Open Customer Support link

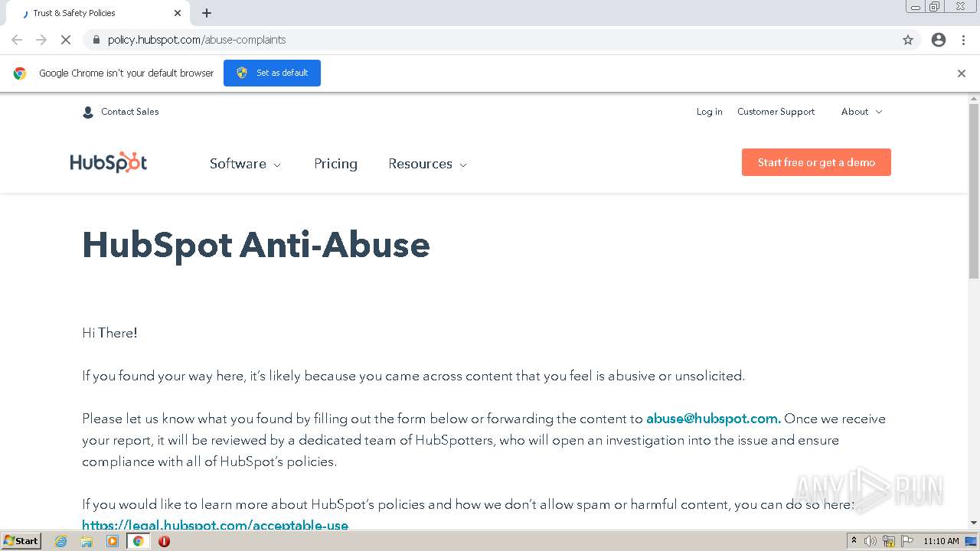[x=776, y=112]
